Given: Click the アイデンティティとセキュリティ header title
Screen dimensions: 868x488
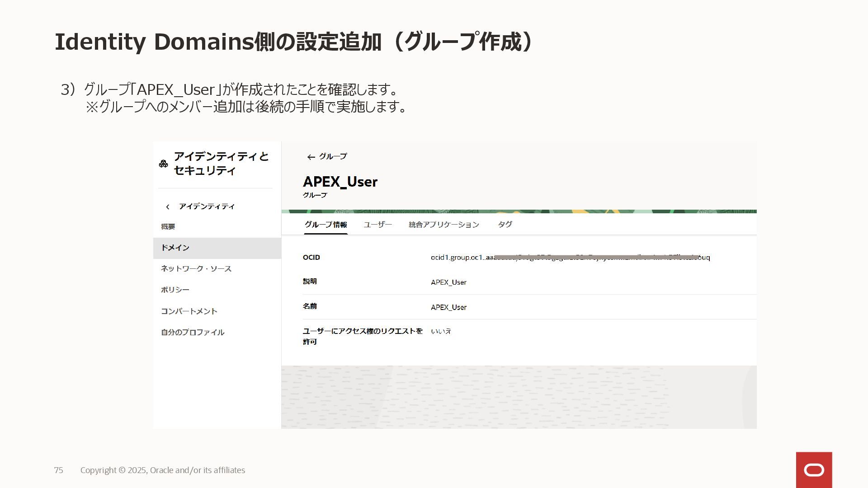Looking at the screenshot, I should pos(221,164).
